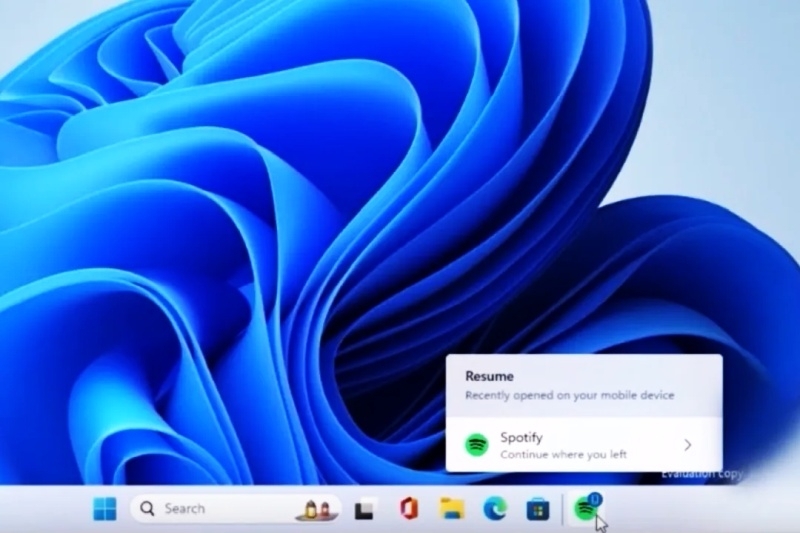Click the blue badge on Spotify taskbar icon
Screen dimensions: 800x533
coord(595,498)
